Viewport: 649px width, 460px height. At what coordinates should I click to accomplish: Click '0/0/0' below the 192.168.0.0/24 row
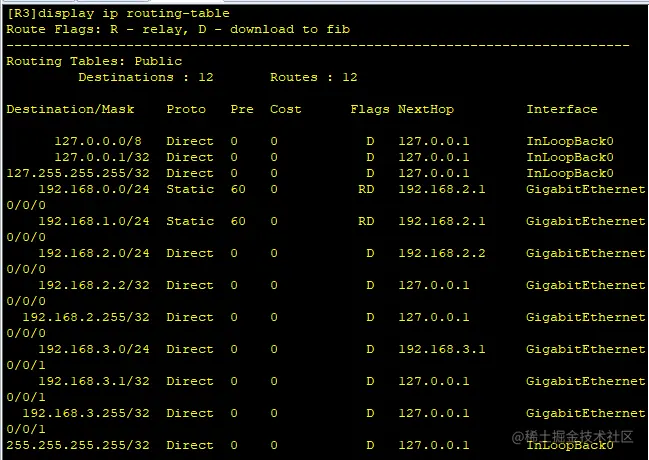(x=26, y=205)
